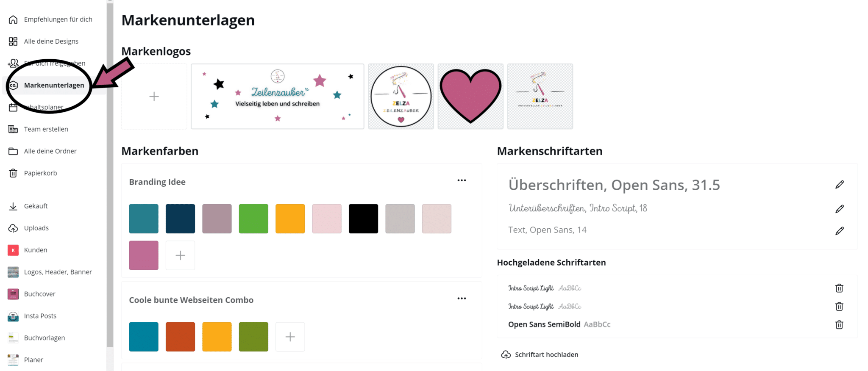868x371 pixels.
Task: Click the Gekauft download icon
Action: coord(13,206)
